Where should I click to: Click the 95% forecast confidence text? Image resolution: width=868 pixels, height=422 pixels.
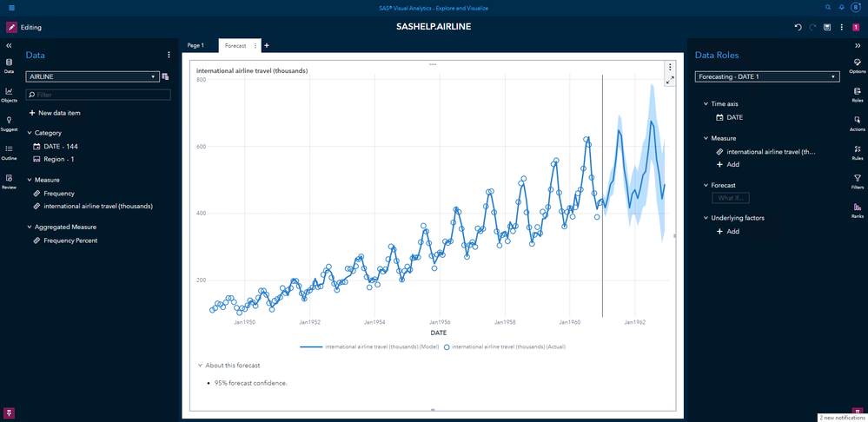tap(251, 383)
